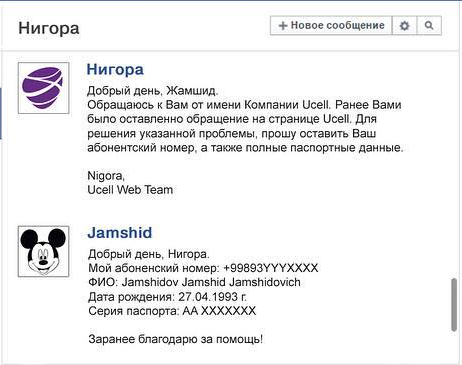Open the Mickey Mouse profile picture
Viewport: 462px width, 365px height.
click(44, 251)
